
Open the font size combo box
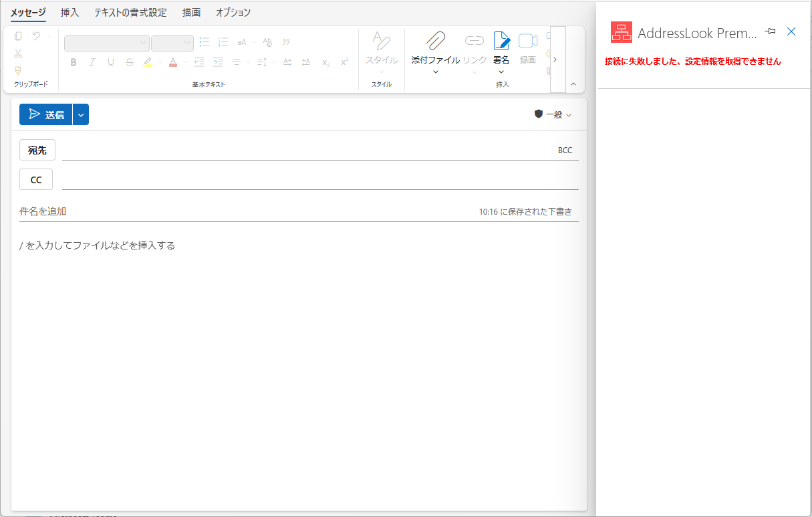[x=172, y=43]
